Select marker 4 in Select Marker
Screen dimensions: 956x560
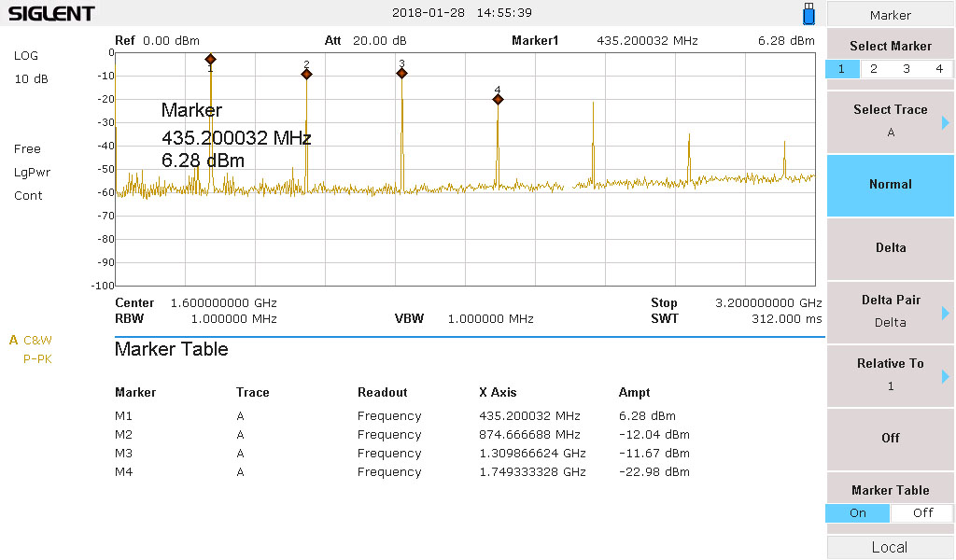click(939, 69)
